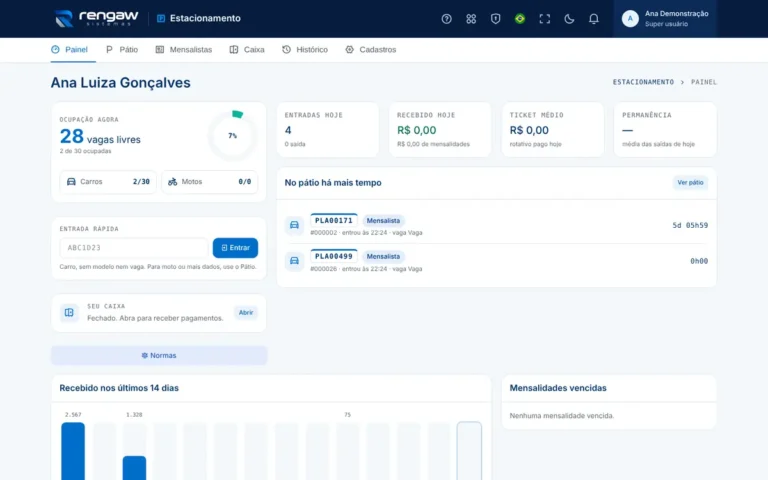The height and width of the screenshot is (480, 768).
Task: Select plate PLA00171
Action: (x=334, y=220)
